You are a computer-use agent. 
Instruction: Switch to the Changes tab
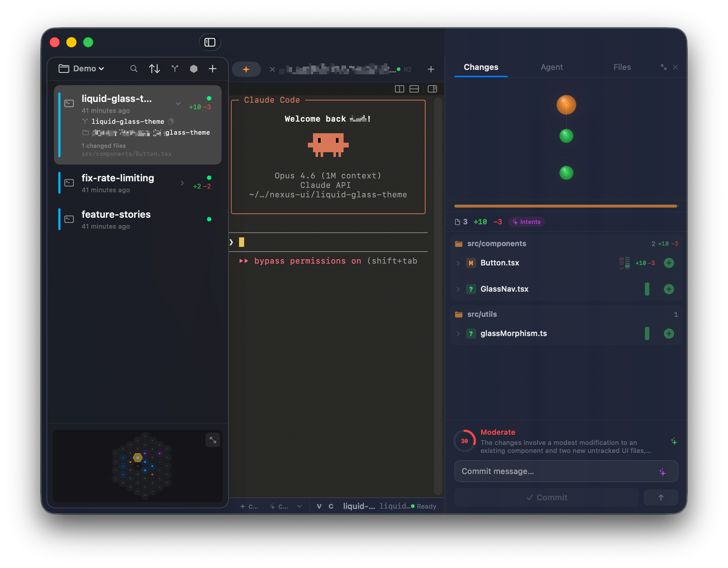coord(481,67)
